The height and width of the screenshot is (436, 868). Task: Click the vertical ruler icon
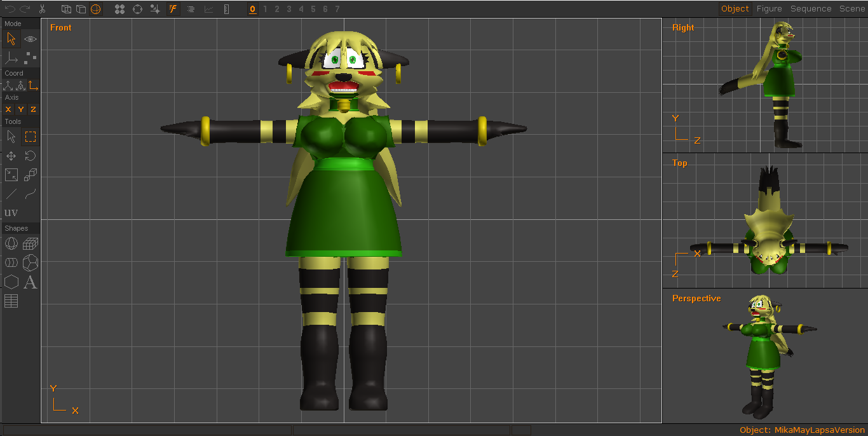[227, 9]
